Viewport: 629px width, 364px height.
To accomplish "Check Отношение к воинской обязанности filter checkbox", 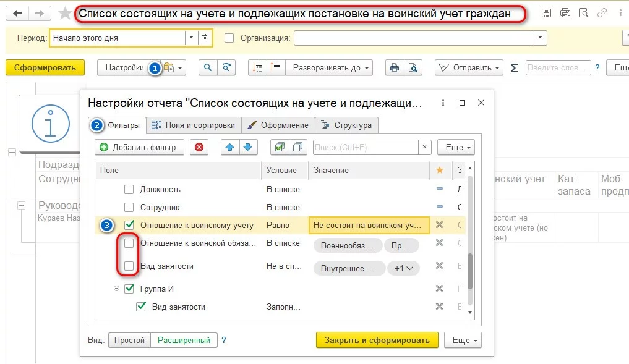I will tap(129, 243).
